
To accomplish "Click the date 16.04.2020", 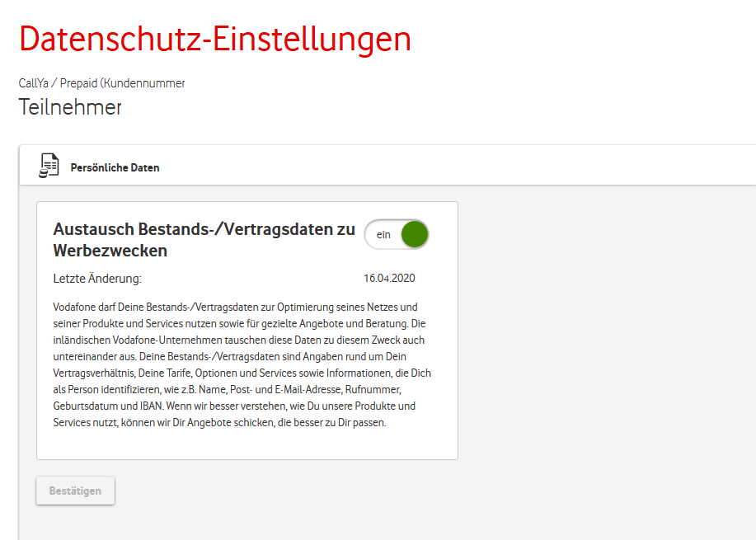I will click(389, 278).
